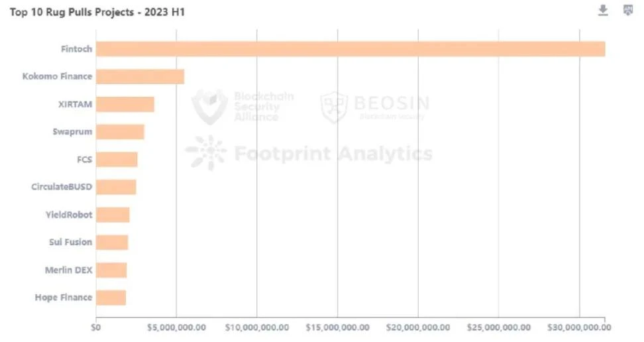The image size is (644, 342).
Task: Click the FCS bar
Action: click(117, 160)
